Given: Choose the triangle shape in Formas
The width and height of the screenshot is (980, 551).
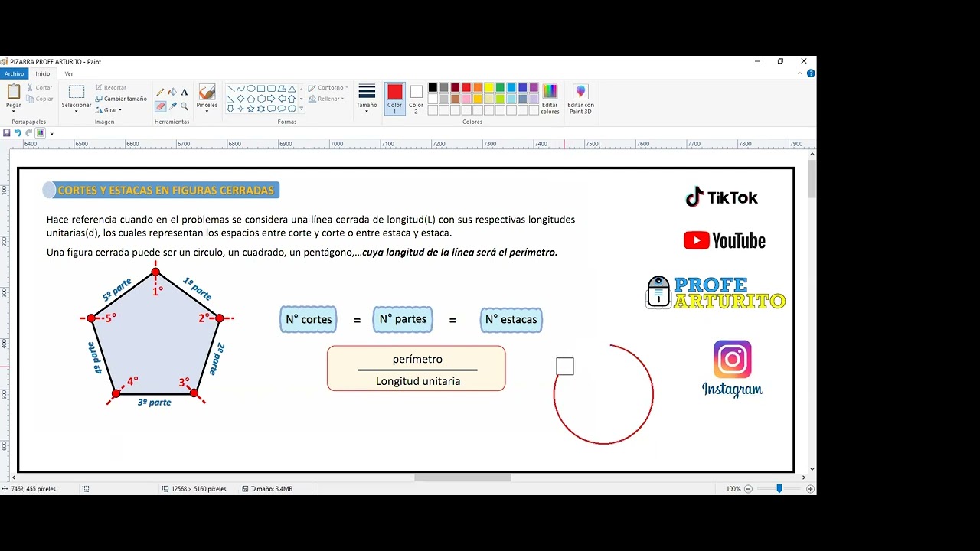Looking at the screenshot, I should 292,89.
